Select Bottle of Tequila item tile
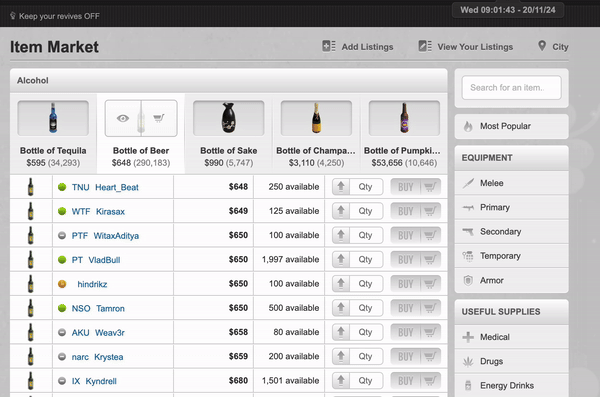The width and height of the screenshot is (600, 397). pyautogui.click(x=53, y=134)
